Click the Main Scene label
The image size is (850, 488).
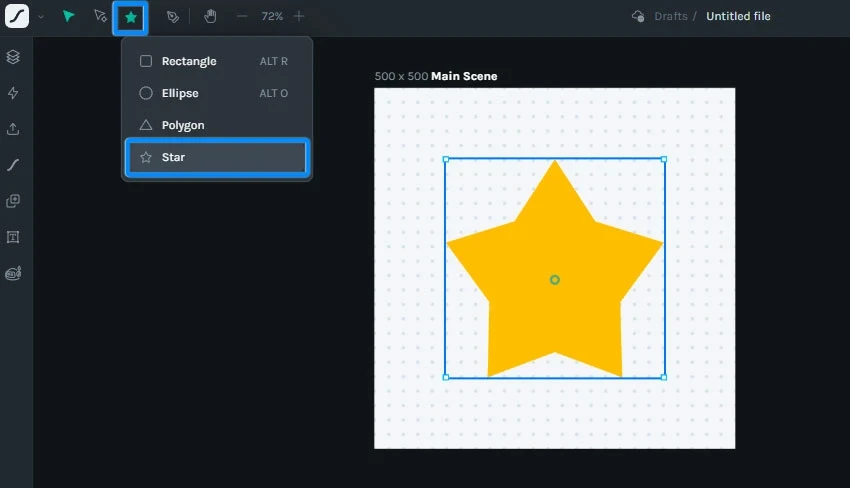point(464,76)
